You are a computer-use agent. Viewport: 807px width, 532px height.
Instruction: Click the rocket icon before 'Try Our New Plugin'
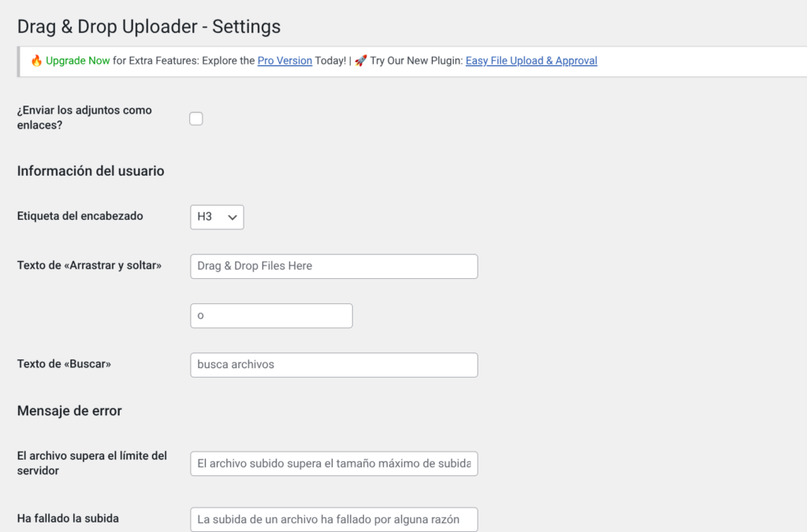(360, 61)
